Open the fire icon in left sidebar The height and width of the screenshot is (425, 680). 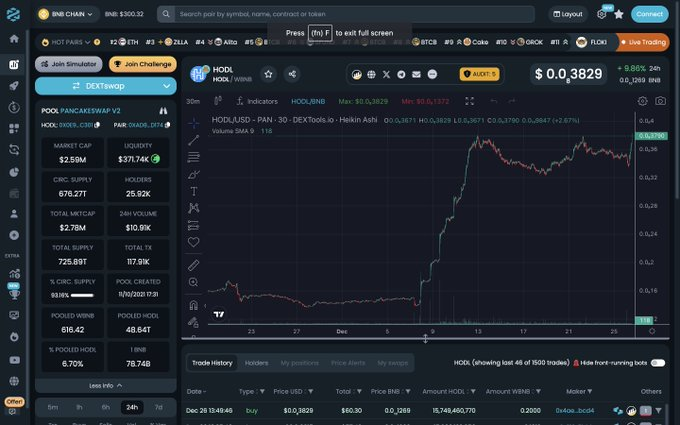pyautogui.click(x=14, y=337)
